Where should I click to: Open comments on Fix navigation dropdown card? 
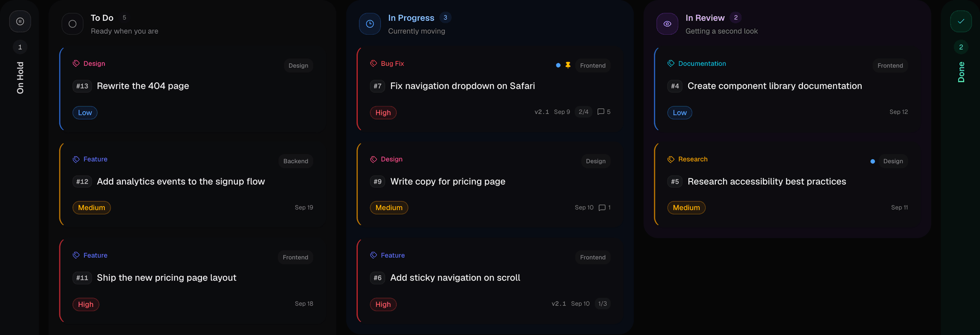tap(604, 112)
